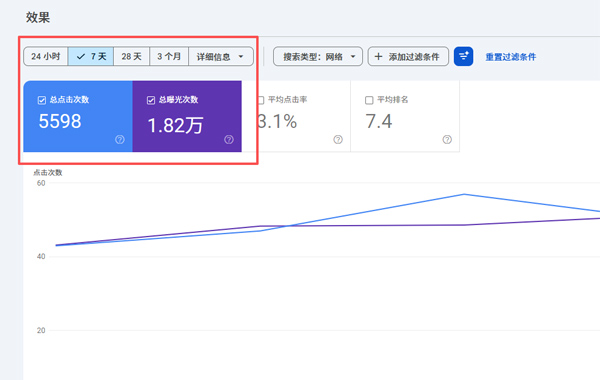Click the 1.82万 impressions value
Screen dimensions: 600x380
point(175,125)
